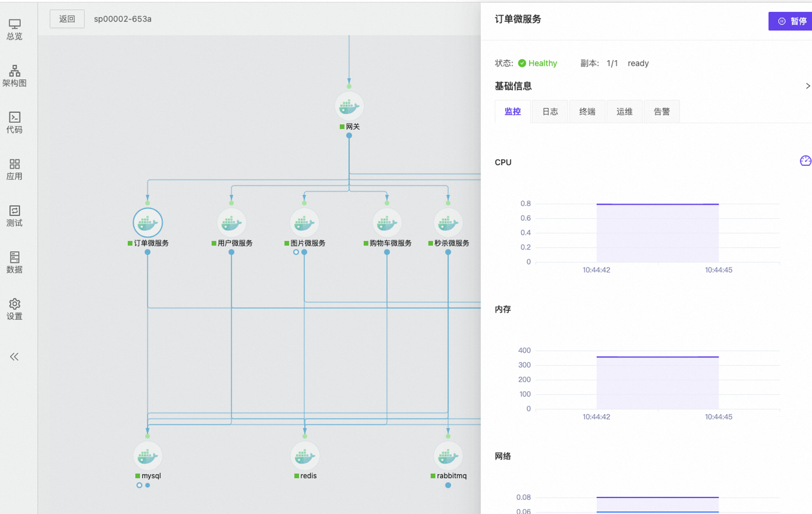Click the 返回 back button
Viewport: 812px width, 514px height.
pos(67,19)
